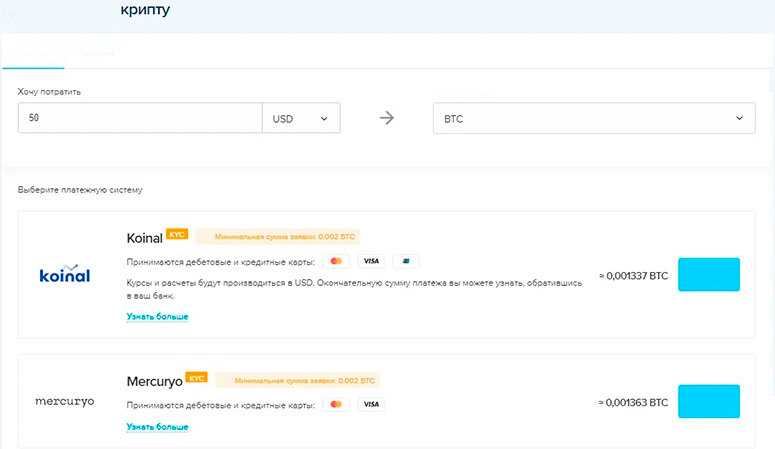Image resolution: width=775 pixels, height=449 pixels.
Task: Click the Visa icon in Koinal row
Action: pyautogui.click(x=371, y=262)
